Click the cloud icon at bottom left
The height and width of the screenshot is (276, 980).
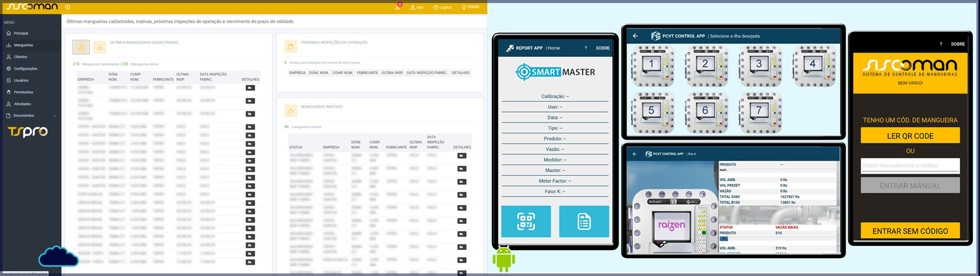[59, 256]
